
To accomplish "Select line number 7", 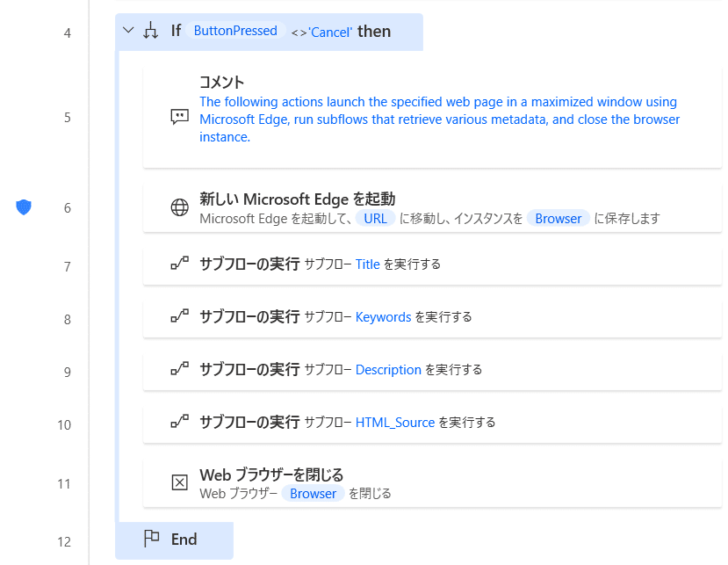I will [x=68, y=267].
